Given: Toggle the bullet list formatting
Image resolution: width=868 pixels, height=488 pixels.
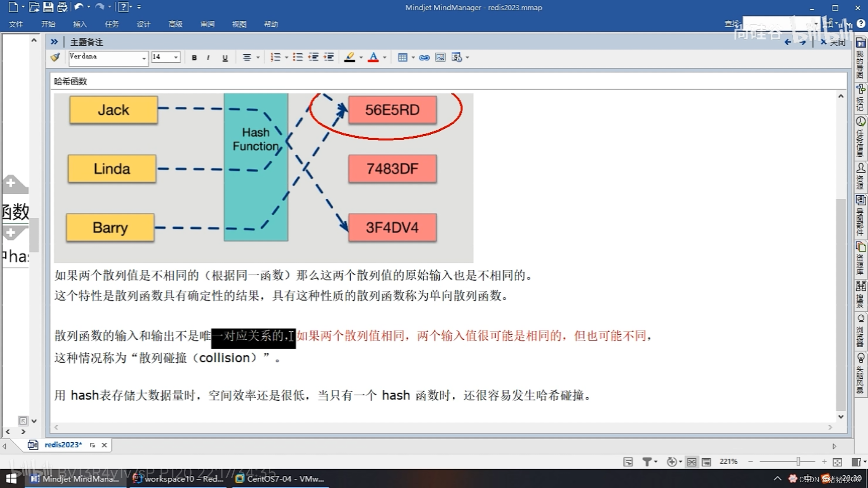Looking at the screenshot, I should point(298,57).
